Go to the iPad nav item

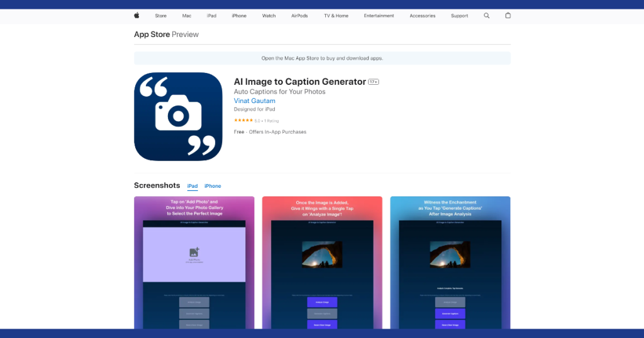[x=211, y=16]
